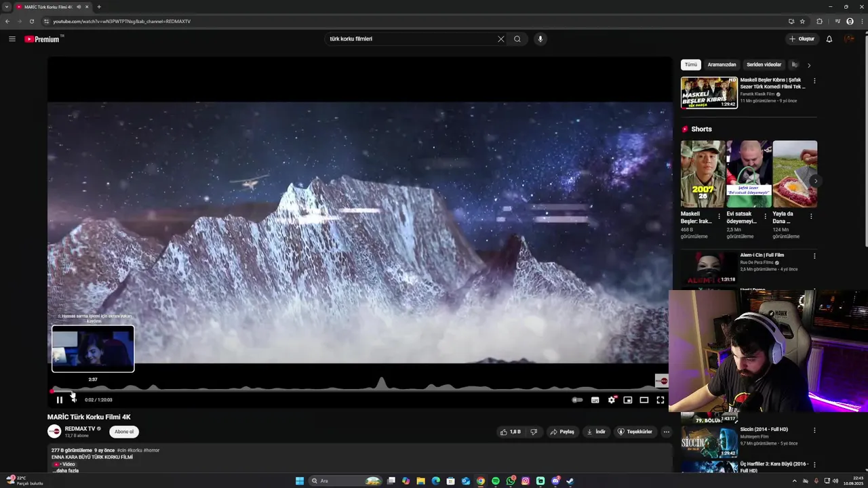868x488 pixels.
Task: Open options for Siccin (2014) video
Action: (x=814, y=430)
